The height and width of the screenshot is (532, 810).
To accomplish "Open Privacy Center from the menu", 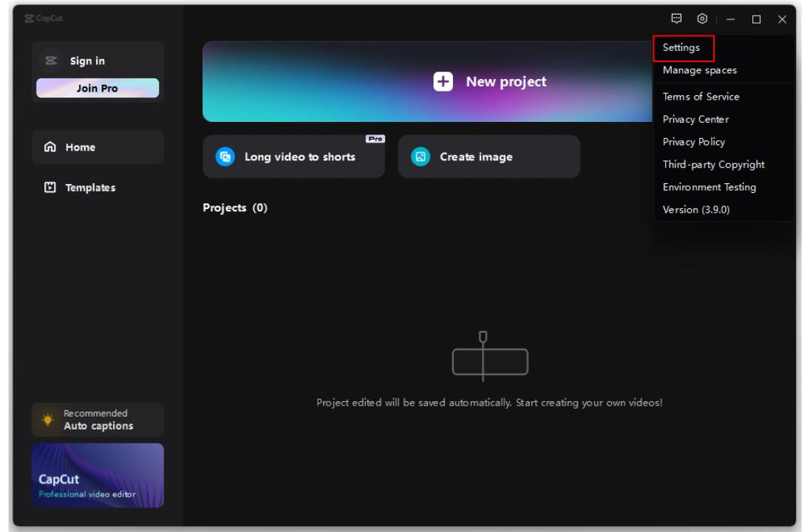I will (x=724, y=119).
